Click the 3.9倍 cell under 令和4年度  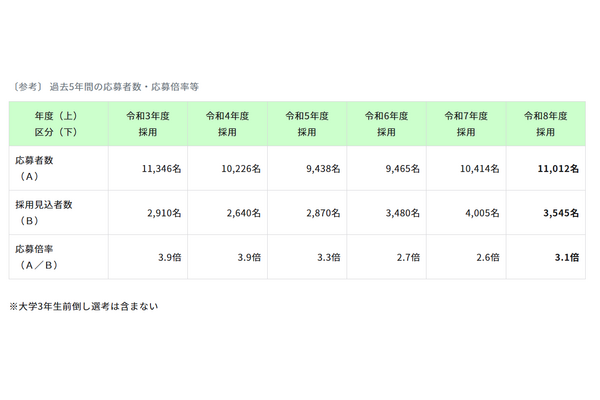pos(249,257)
